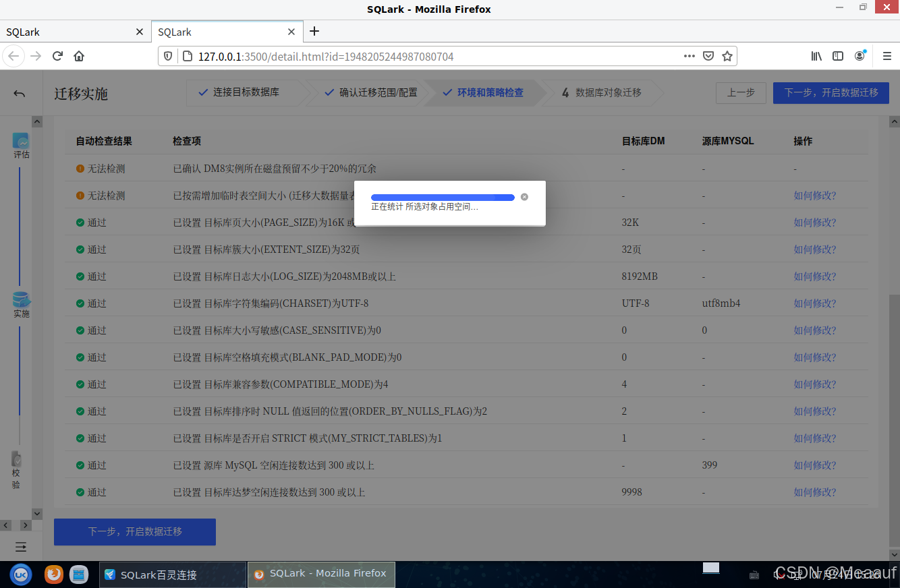The height and width of the screenshot is (588, 900).
Task: Open the Firefox account icon
Action: [x=860, y=56]
